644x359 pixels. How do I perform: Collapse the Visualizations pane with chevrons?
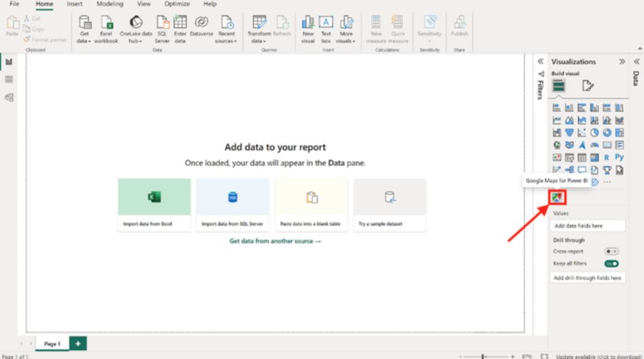pyautogui.click(x=622, y=62)
